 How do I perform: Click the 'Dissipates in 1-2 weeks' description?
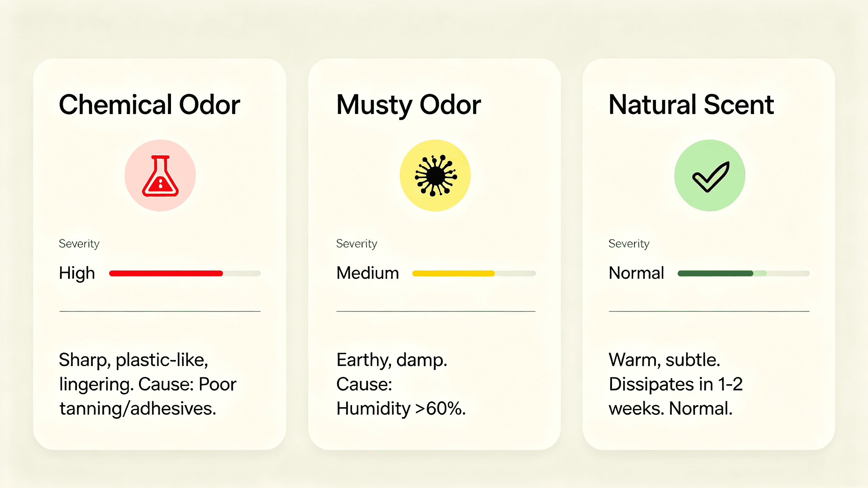click(x=676, y=396)
